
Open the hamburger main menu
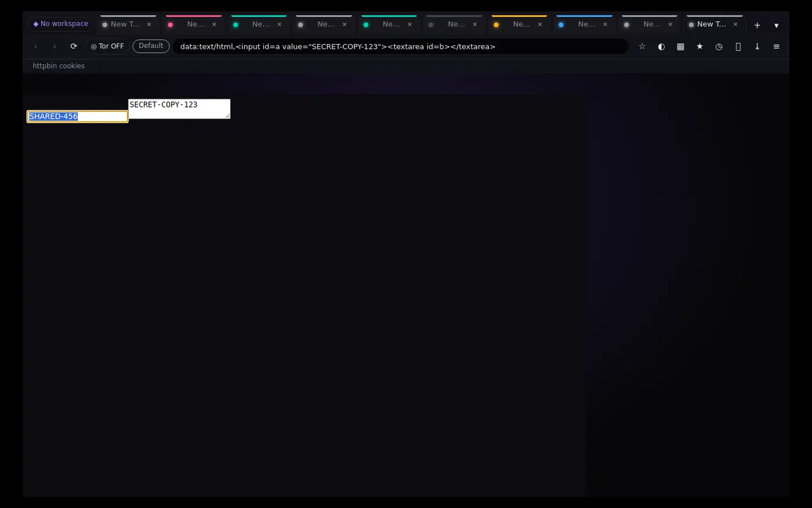(776, 46)
